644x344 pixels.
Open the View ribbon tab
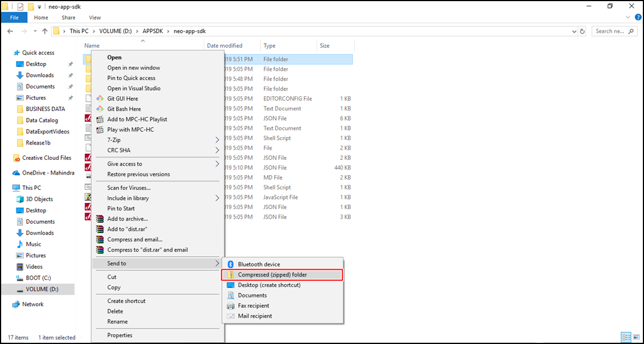[x=95, y=18]
